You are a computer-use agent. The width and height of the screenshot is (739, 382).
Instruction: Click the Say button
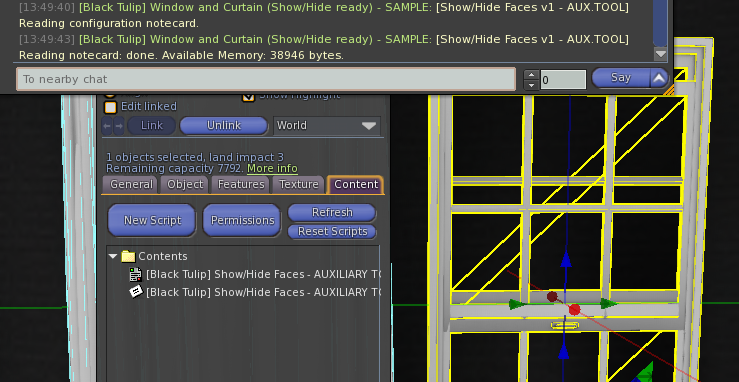tap(621, 78)
